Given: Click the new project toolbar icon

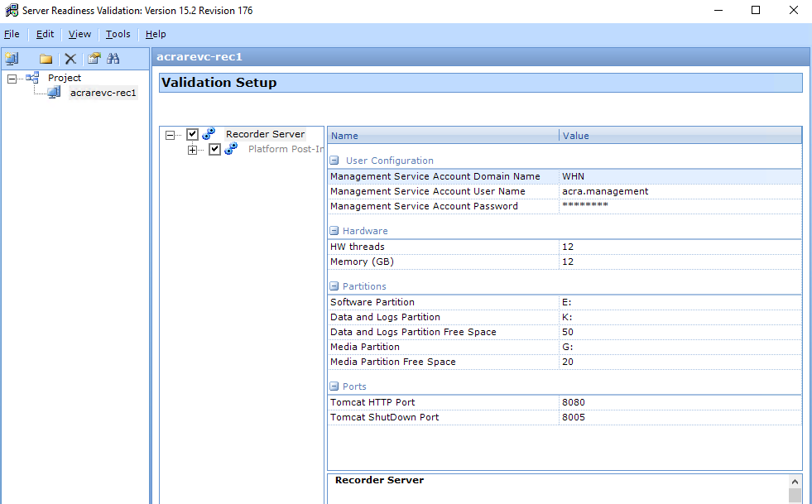Looking at the screenshot, I should point(11,58).
